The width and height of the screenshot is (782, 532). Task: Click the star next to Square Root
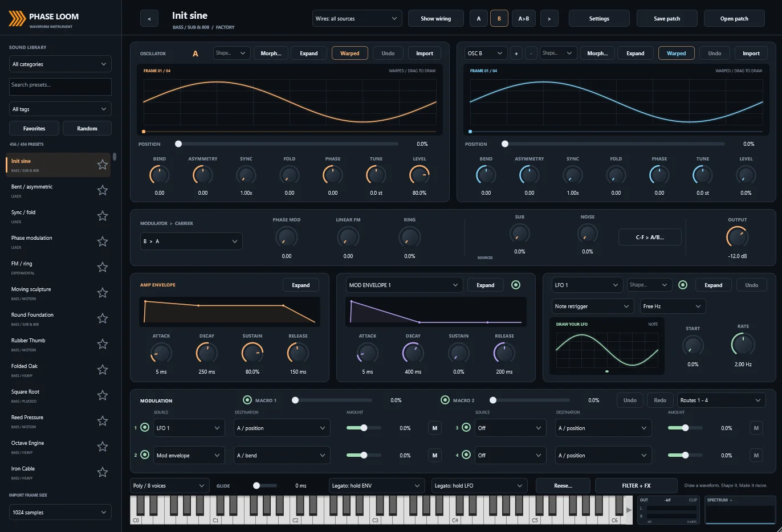(103, 395)
